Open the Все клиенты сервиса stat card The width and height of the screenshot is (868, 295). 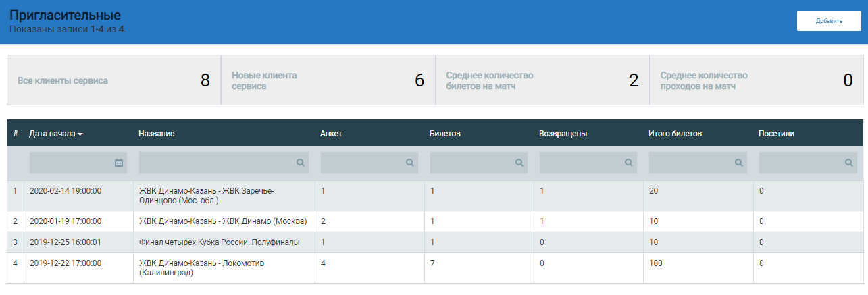click(x=113, y=81)
